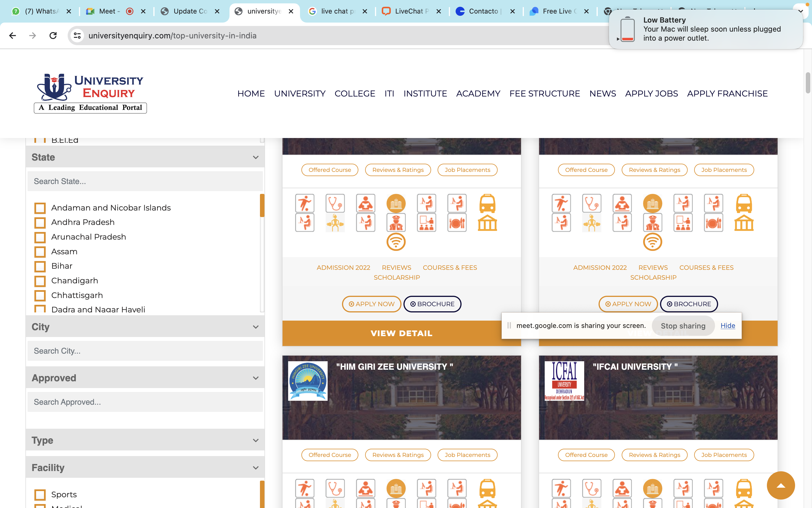812x508 pixels.
Task: Click the cafeteria plate icon in second card
Action: [713, 222]
